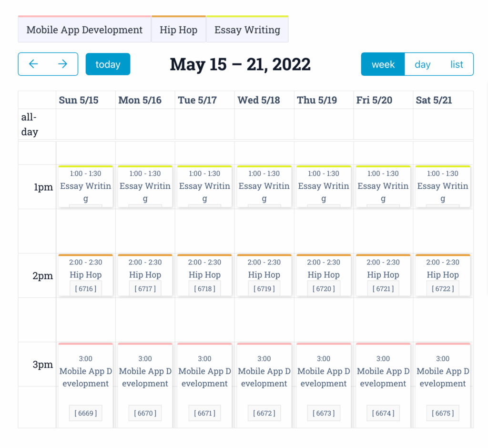The height and width of the screenshot is (448, 488).
Task: Click the 1pm time slot label
Action: click(43, 187)
